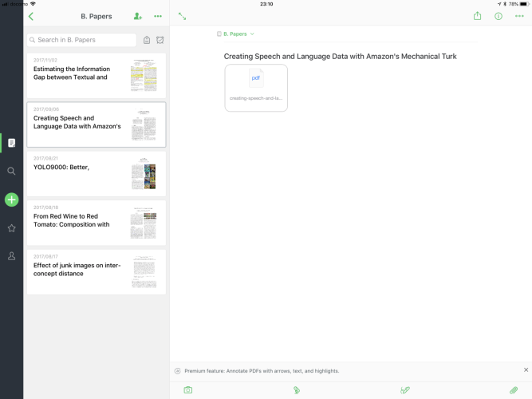This screenshot has width=532, height=399.
Task: Open search from the left sidebar
Action: (x=11, y=171)
